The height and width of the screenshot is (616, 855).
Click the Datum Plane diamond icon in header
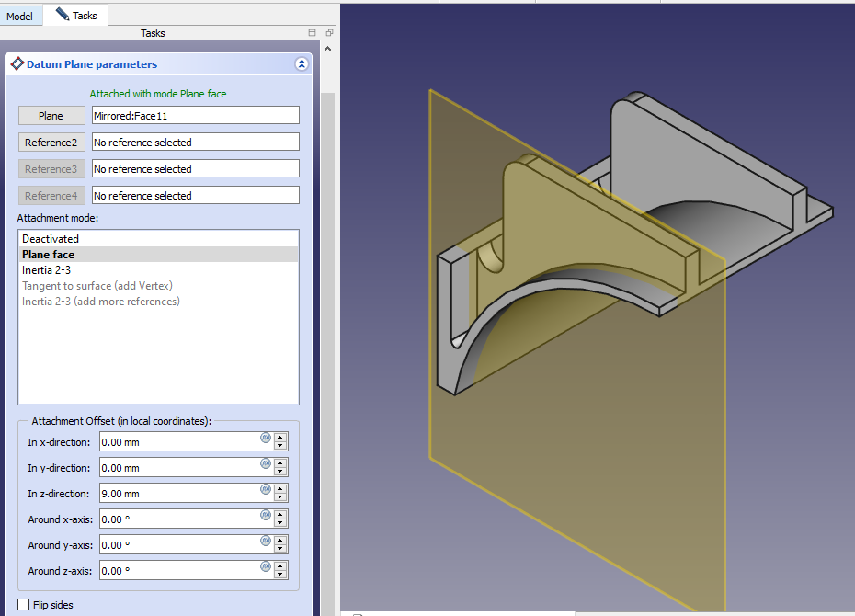(17, 64)
